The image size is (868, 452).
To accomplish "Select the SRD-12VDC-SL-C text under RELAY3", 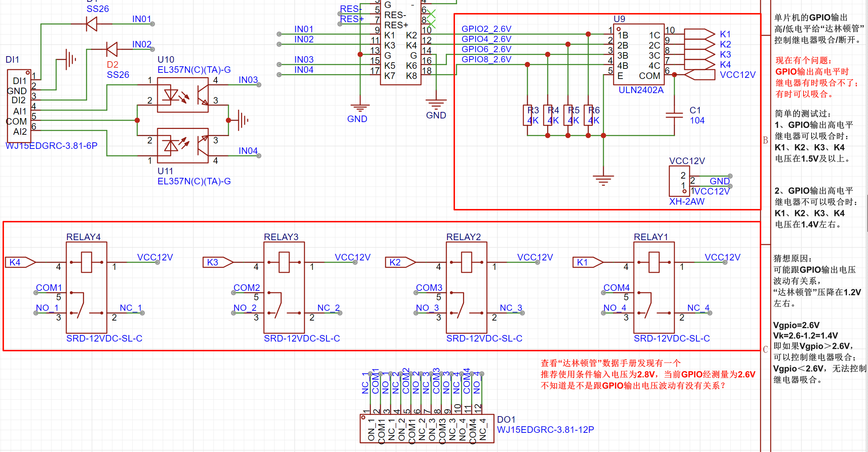I will click(x=302, y=338).
